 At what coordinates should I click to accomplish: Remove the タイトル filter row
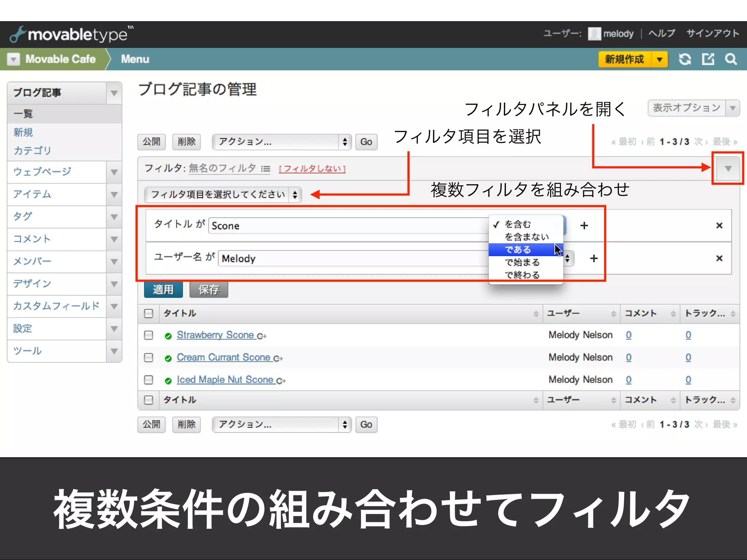click(719, 226)
